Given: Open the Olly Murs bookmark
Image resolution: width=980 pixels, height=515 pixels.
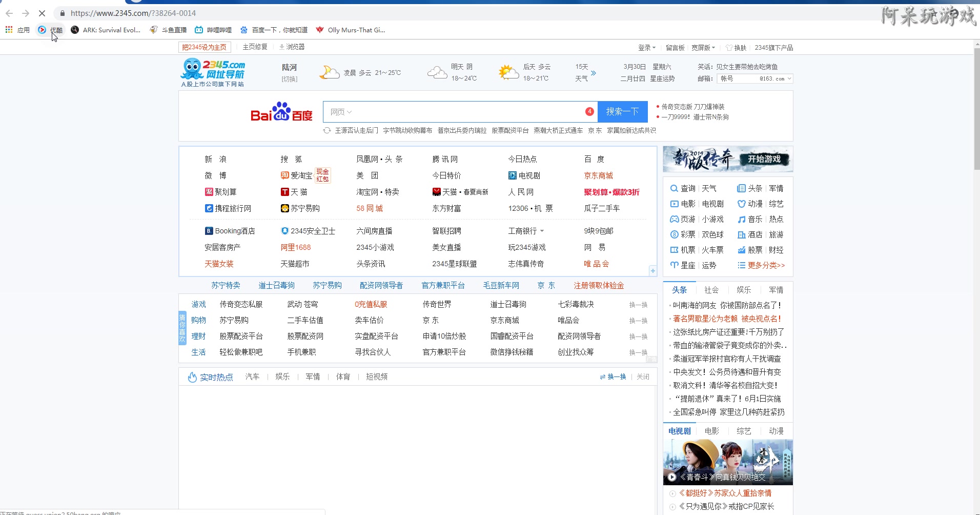Looking at the screenshot, I should pos(351,30).
